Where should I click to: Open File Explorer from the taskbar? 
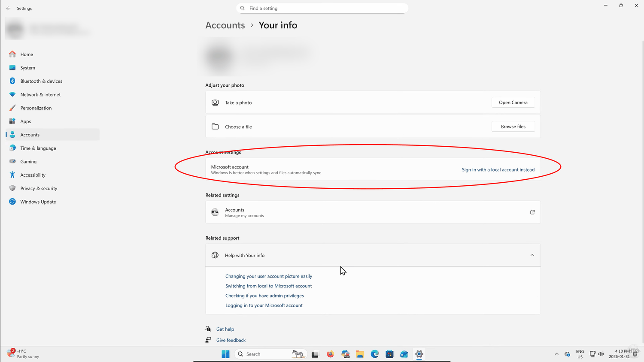click(x=360, y=354)
